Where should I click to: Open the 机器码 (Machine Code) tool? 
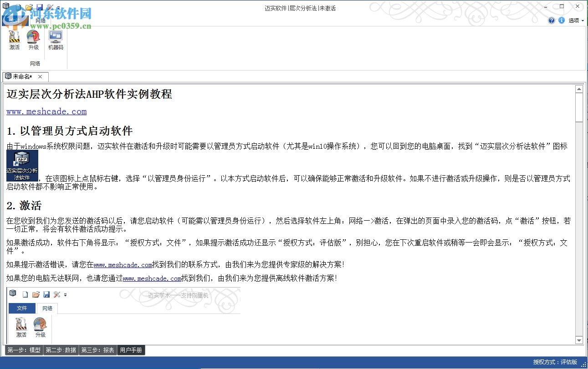(x=56, y=41)
